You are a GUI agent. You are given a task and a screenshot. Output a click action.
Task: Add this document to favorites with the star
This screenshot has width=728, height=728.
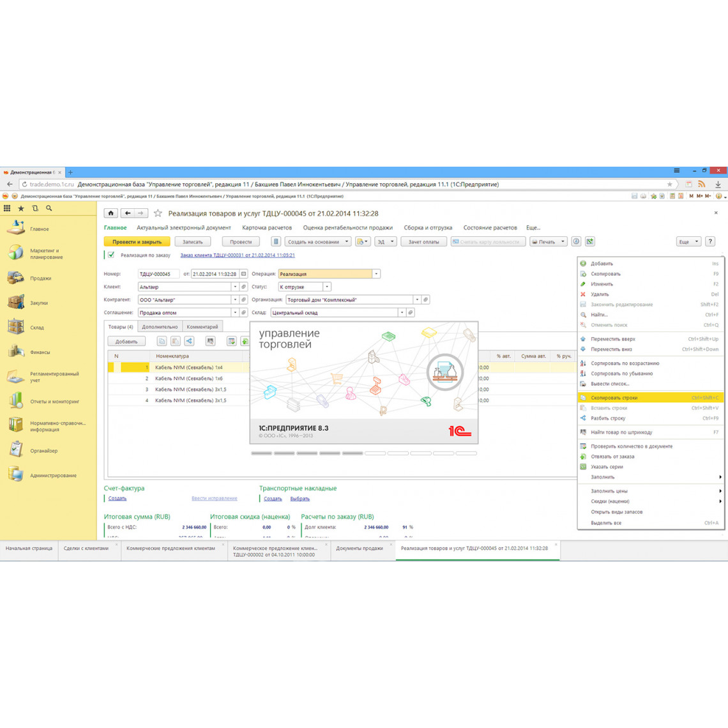[158, 213]
